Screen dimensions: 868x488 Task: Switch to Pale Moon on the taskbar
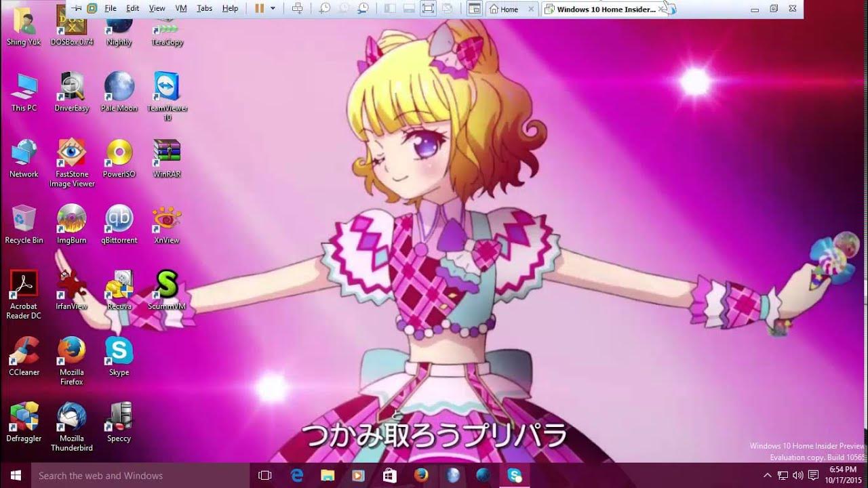[x=452, y=476]
